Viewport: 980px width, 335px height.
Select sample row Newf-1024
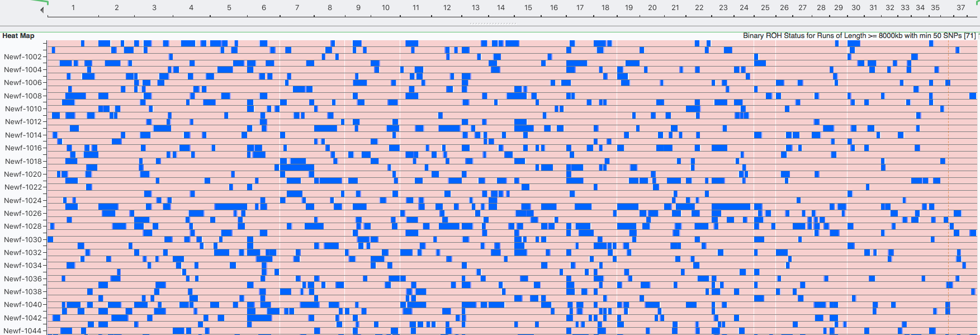[x=23, y=200]
